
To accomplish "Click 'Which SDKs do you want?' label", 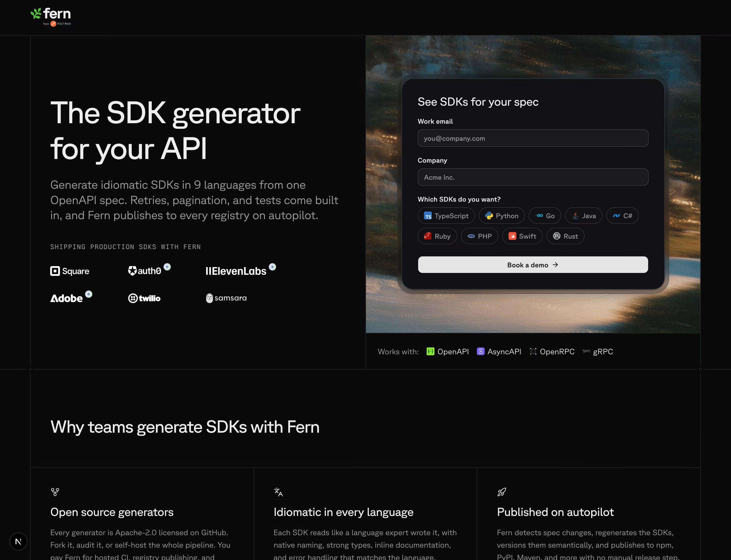I will pyautogui.click(x=459, y=199).
